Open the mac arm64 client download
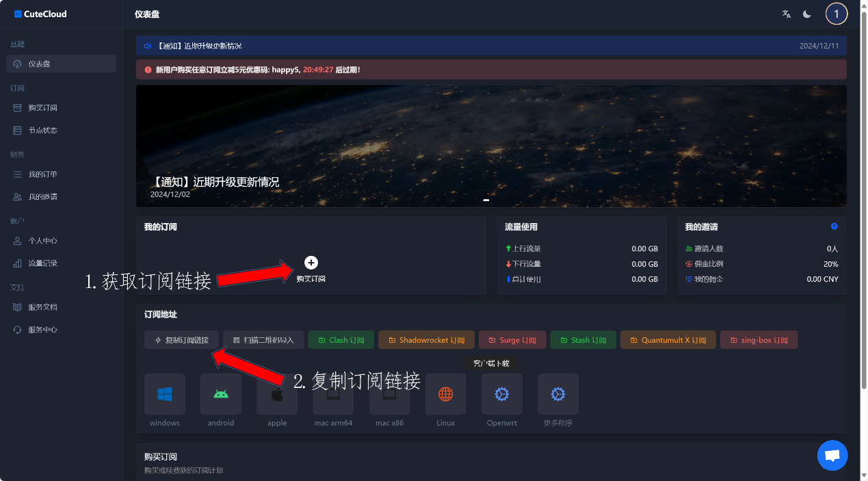Image resolution: width=868 pixels, height=481 pixels. coord(333,394)
